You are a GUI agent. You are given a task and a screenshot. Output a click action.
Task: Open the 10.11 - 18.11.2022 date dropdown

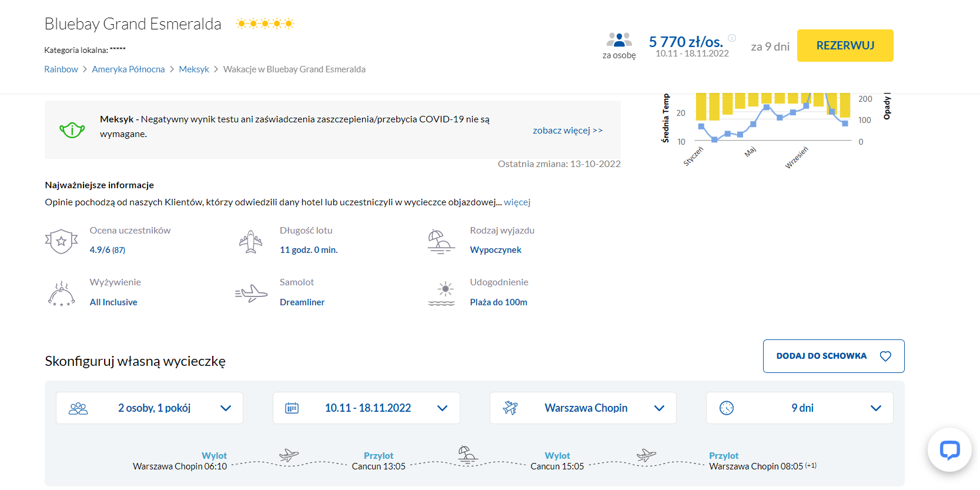coord(366,408)
